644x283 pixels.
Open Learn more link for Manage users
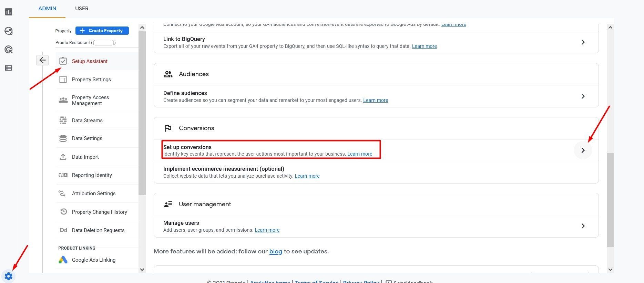[267, 230]
